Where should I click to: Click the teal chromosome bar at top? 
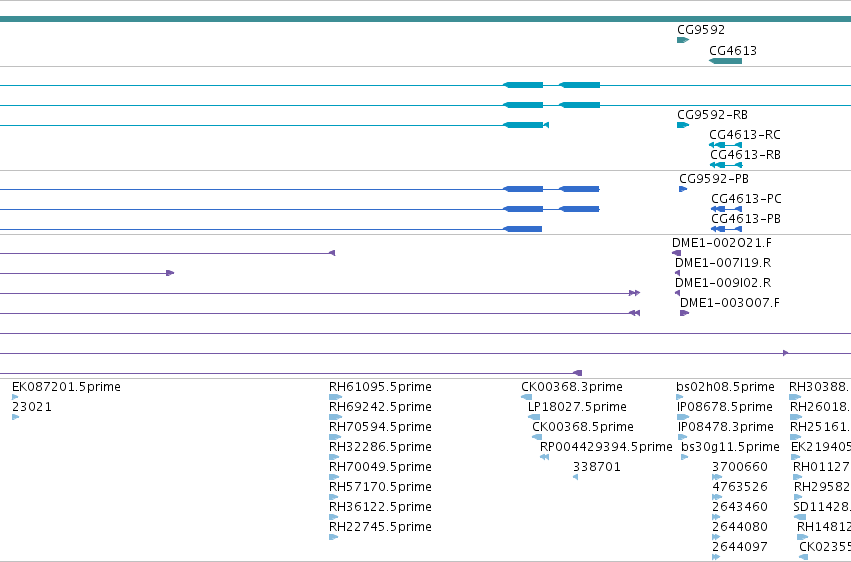click(426, 19)
